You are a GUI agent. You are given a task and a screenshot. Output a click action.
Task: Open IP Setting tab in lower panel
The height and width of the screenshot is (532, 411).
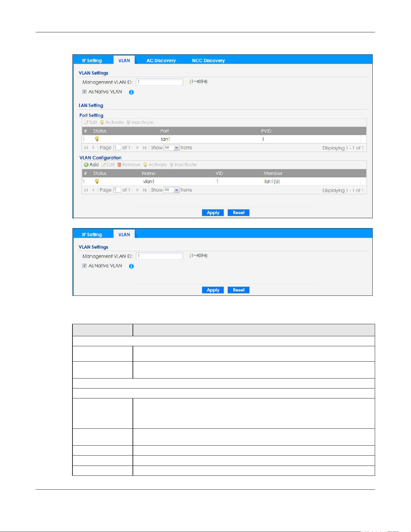click(92, 234)
